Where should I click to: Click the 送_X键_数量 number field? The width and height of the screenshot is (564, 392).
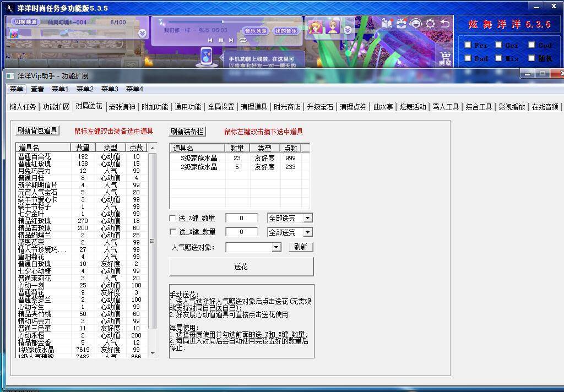[241, 232]
